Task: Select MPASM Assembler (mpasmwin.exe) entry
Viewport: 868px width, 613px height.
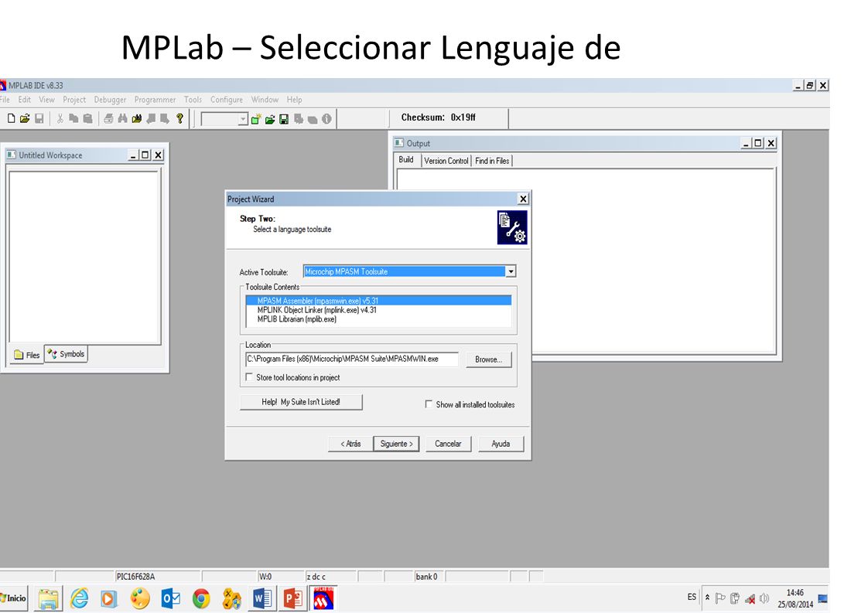Action: pyautogui.click(x=378, y=301)
